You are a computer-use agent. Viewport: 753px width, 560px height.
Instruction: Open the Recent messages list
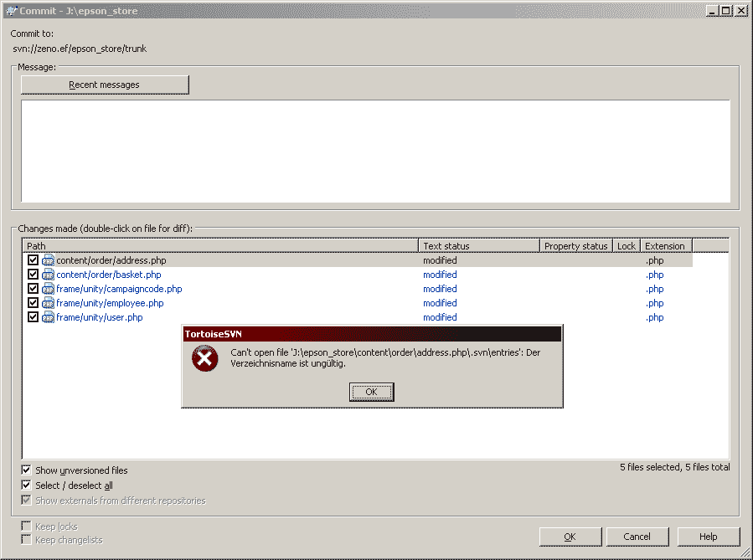tap(105, 85)
